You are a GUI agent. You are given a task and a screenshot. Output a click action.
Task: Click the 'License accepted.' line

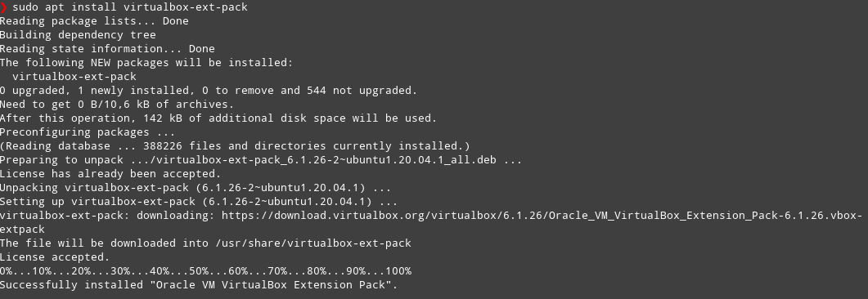tap(55, 257)
